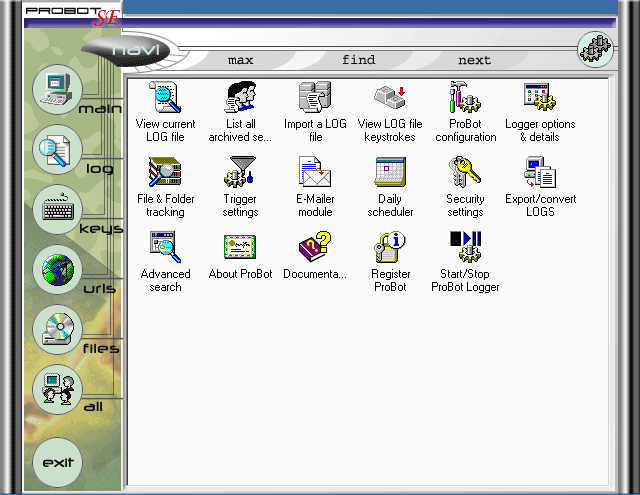
Task: Open Register ProBot padlock icon
Action: coord(390,247)
